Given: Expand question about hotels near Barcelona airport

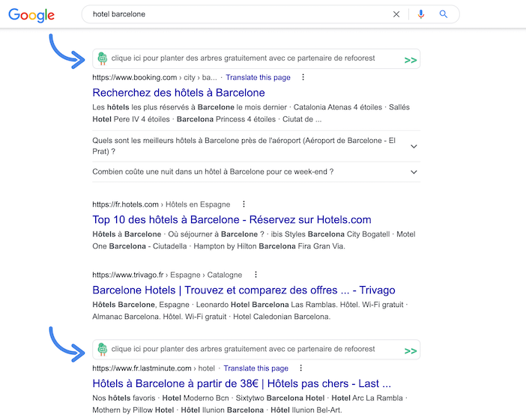Looking at the screenshot, I should [414, 146].
